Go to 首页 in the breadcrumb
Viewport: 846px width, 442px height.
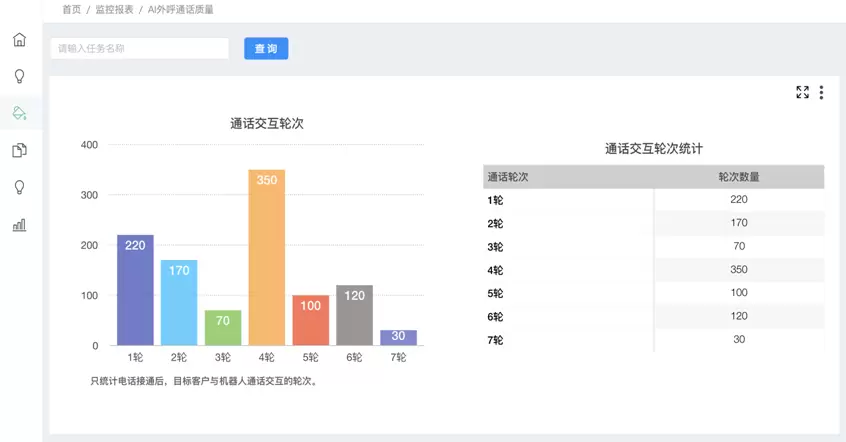(72, 9)
